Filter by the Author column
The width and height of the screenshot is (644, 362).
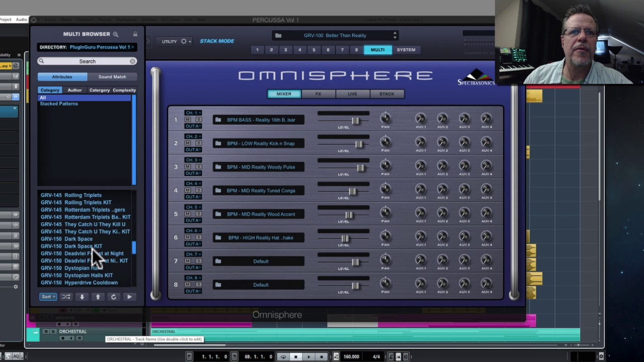tap(74, 90)
